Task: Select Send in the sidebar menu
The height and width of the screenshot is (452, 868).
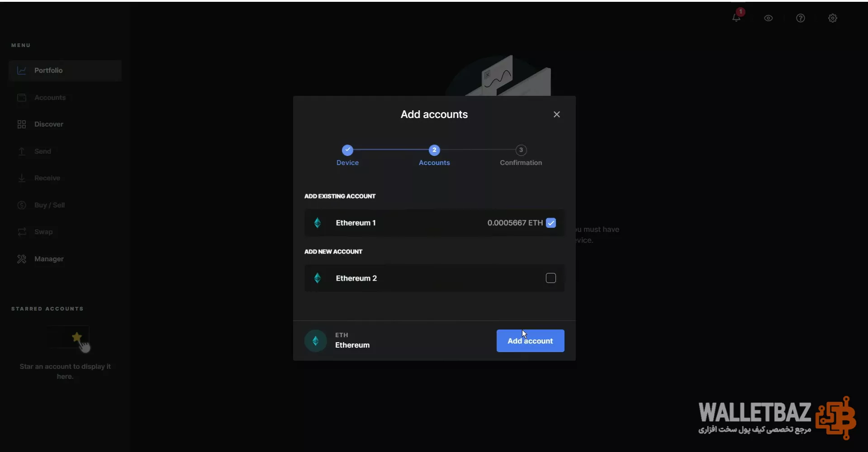Action: 65,151
